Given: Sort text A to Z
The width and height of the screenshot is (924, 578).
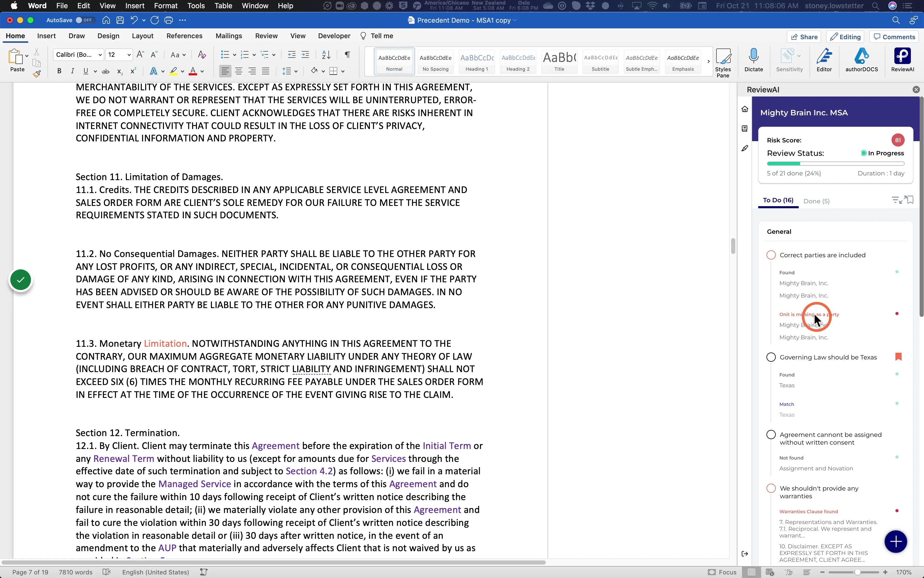Looking at the screenshot, I should [x=326, y=55].
